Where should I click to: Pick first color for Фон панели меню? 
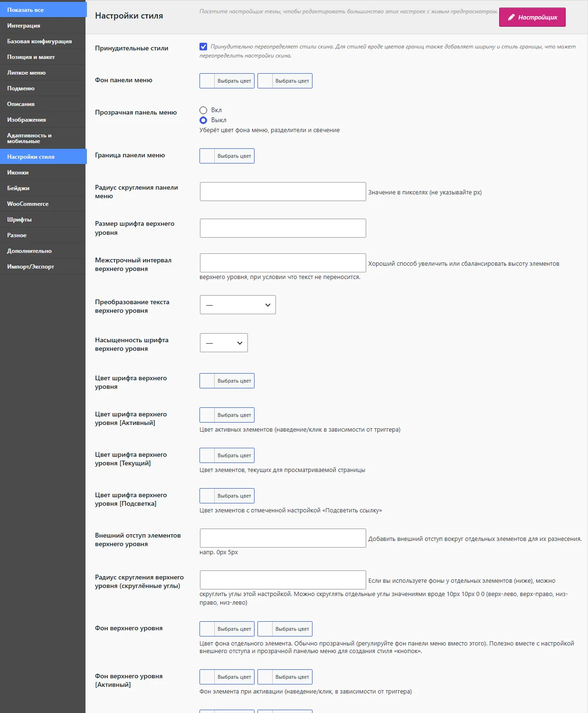(x=227, y=81)
